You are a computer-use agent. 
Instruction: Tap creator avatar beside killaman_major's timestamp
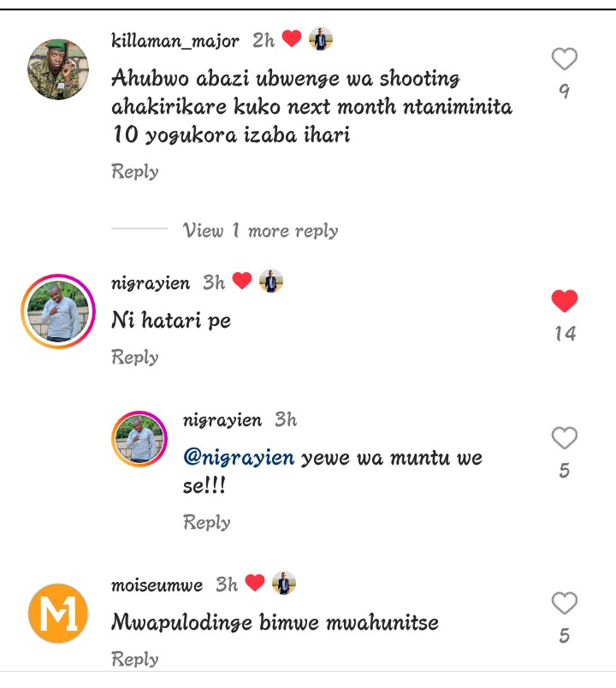point(321,39)
